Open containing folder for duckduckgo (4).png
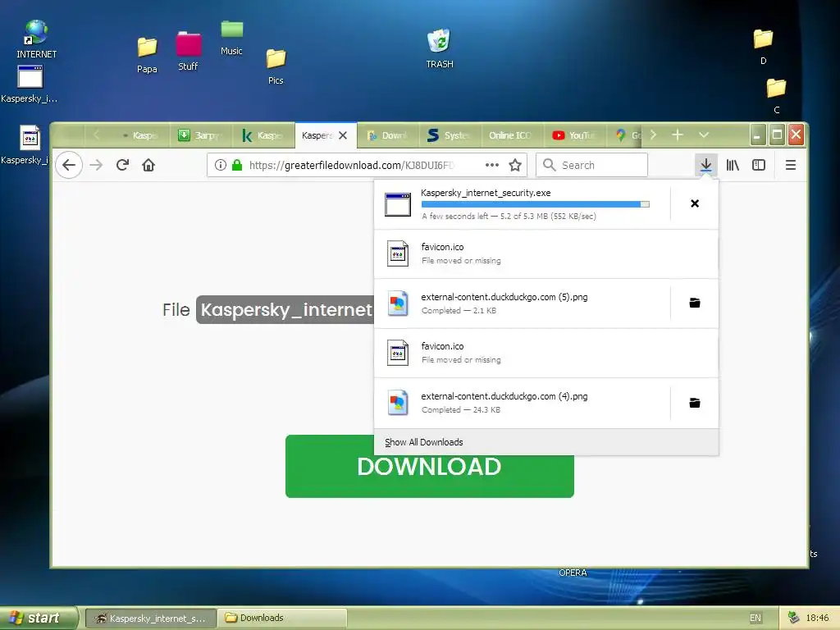Viewport: 840px width, 630px height. 694,403
